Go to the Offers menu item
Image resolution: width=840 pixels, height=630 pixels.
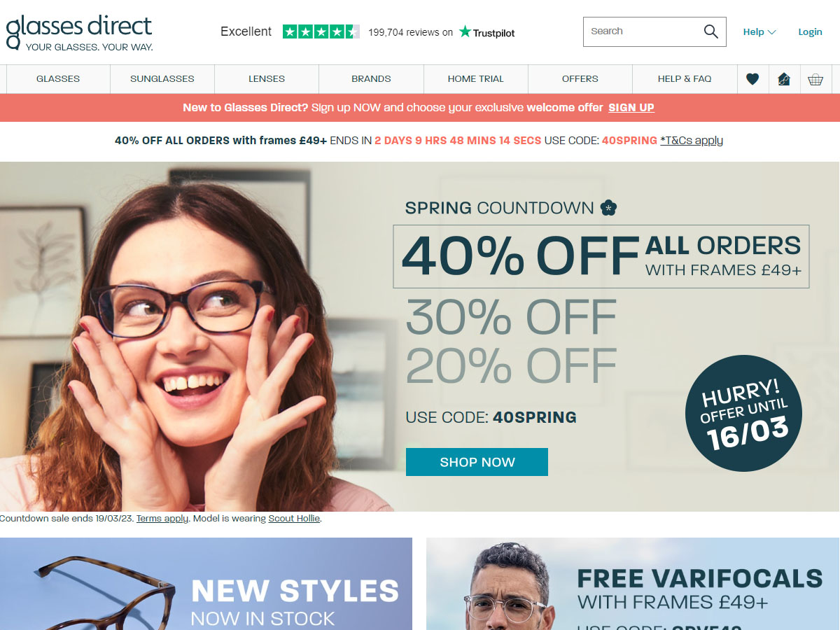(x=580, y=79)
